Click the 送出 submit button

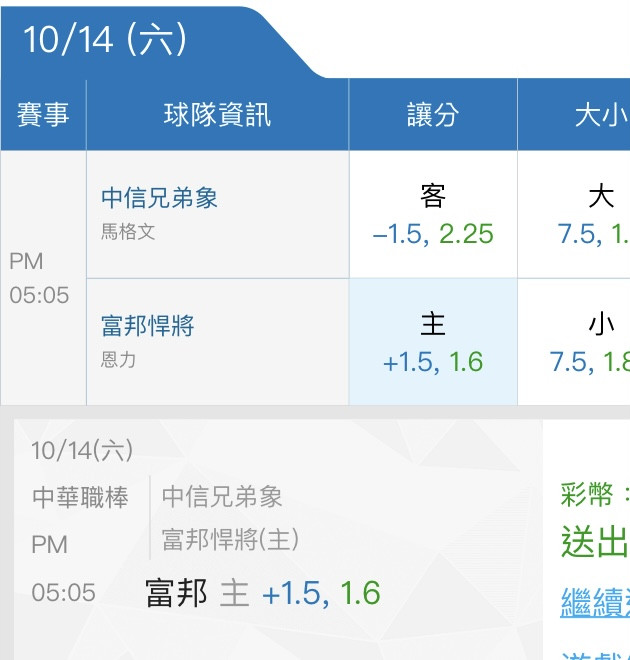click(x=595, y=542)
